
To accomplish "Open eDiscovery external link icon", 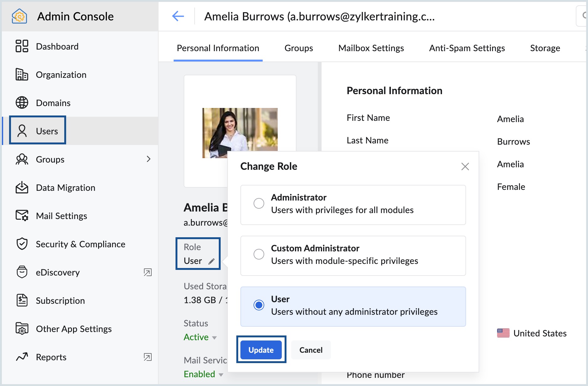I will pyautogui.click(x=148, y=272).
